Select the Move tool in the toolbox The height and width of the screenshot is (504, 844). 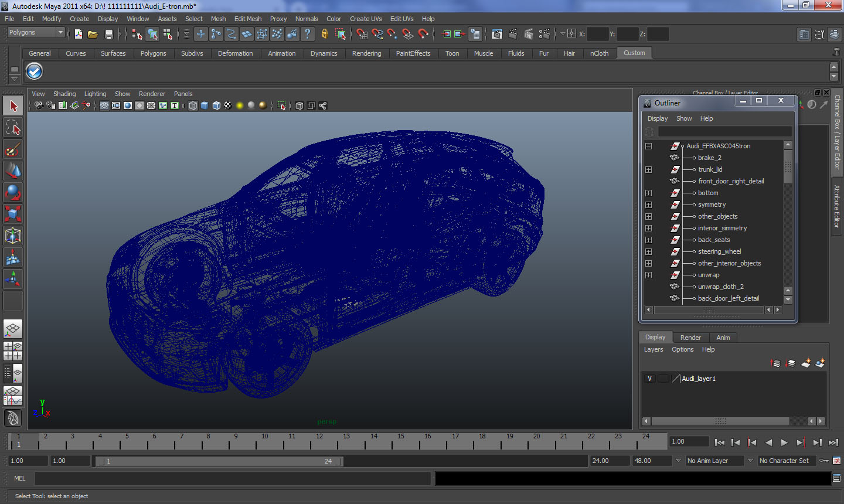[x=13, y=171]
